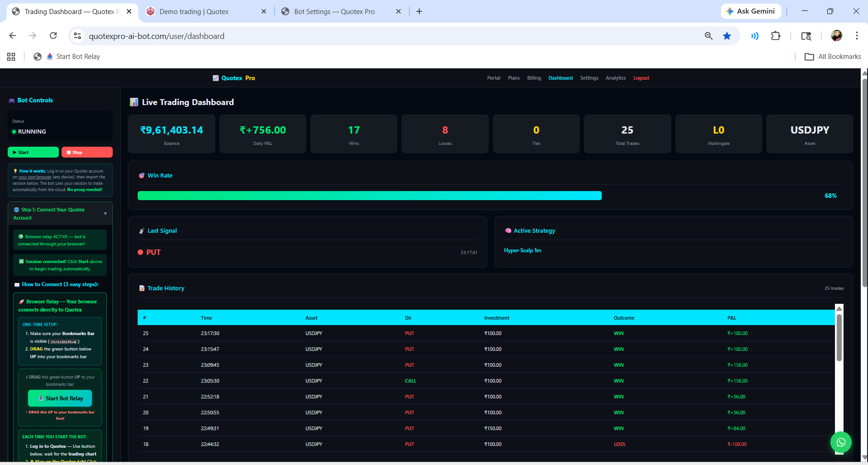868x465 pixels.
Task: Click the '25 trades' count label
Action: [834, 288]
